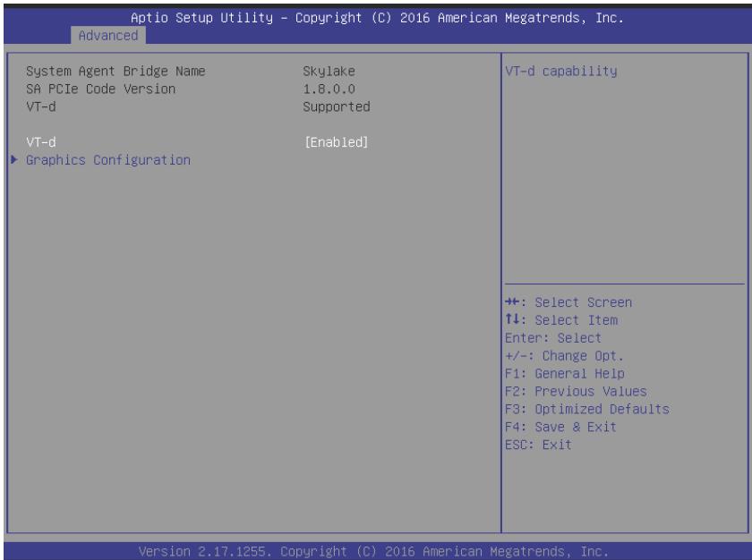Click the F1: General Help hint

(x=565, y=373)
